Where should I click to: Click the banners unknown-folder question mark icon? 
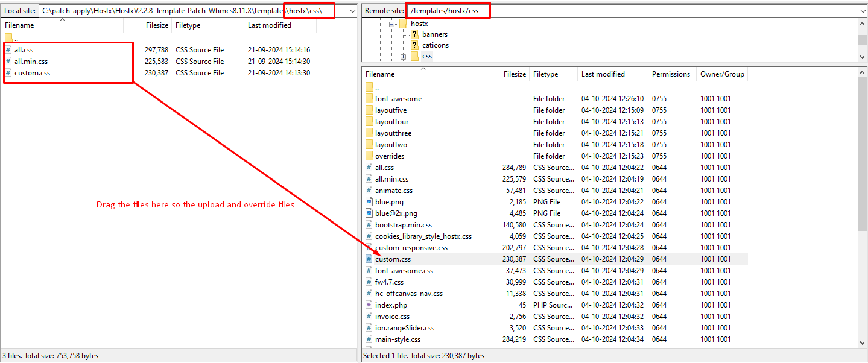(x=414, y=34)
